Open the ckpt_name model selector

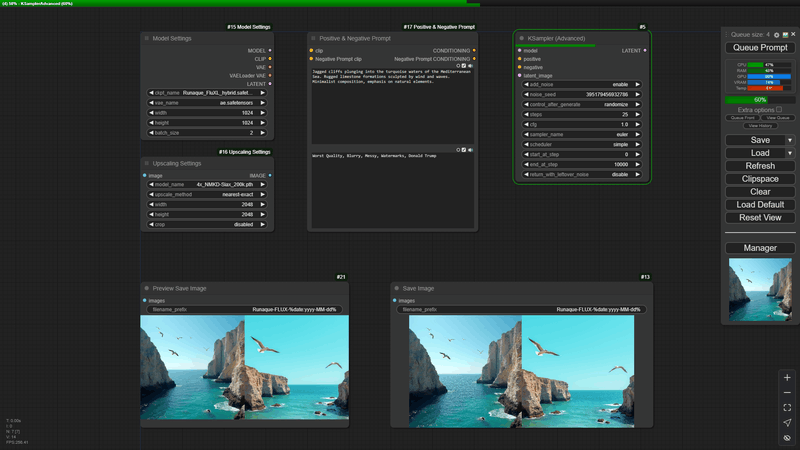pyautogui.click(x=207, y=93)
